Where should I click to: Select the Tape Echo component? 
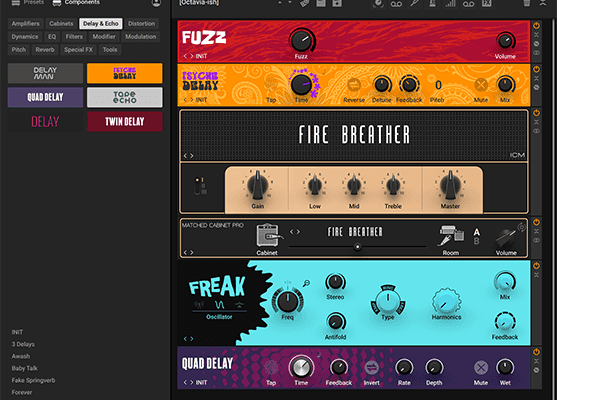124,97
